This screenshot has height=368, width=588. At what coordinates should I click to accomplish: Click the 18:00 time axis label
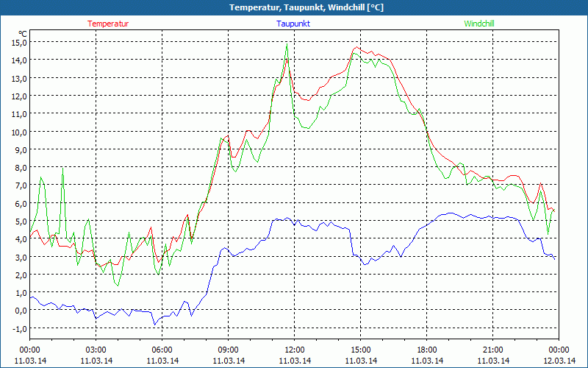(427, 350)
